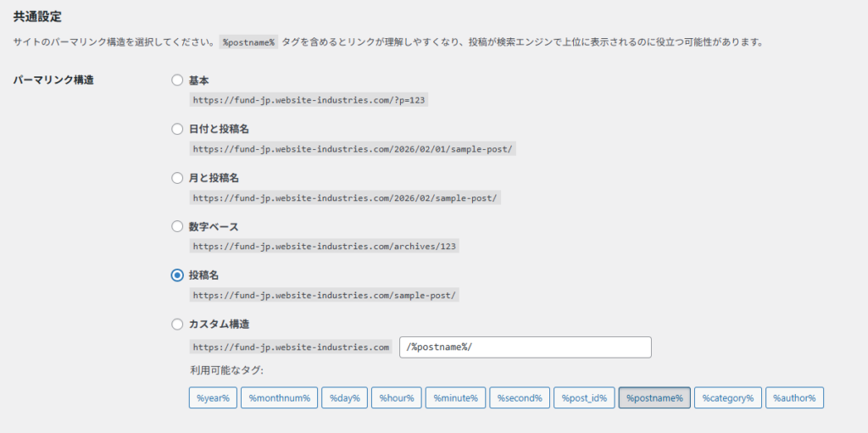Choose the 日付と投稿名 radio option

point(177,129)
